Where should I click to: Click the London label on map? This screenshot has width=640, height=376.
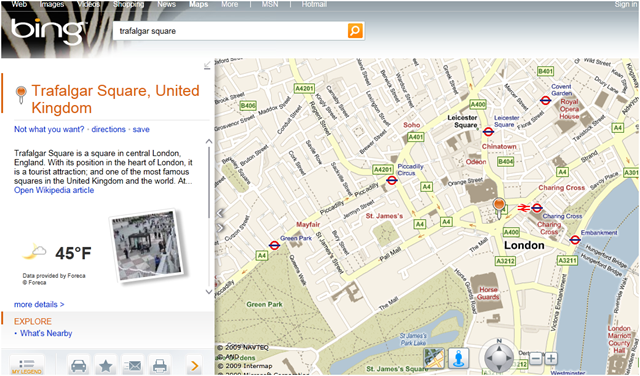pos(524,245)
